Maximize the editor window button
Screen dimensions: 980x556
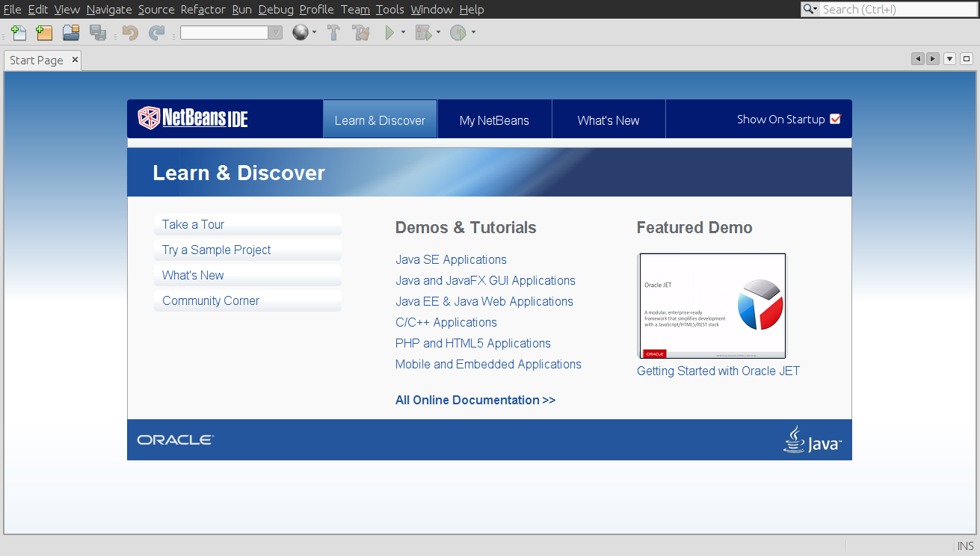click(x=967, y=59)
